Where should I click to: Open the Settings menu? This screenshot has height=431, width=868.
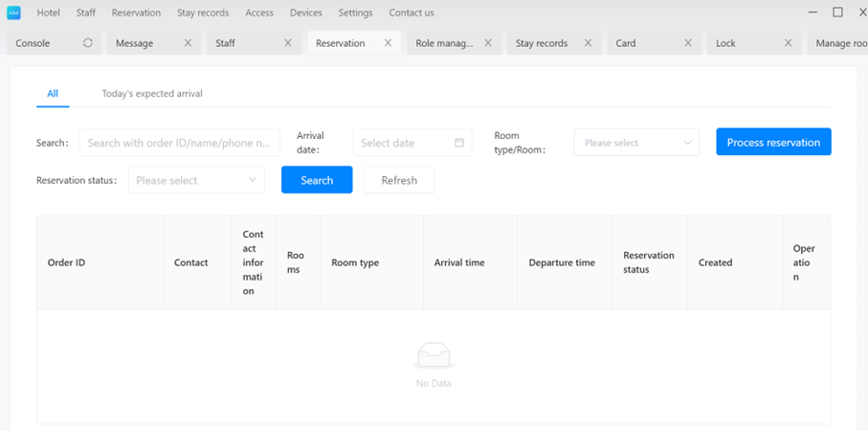click(x=355, y=13)
